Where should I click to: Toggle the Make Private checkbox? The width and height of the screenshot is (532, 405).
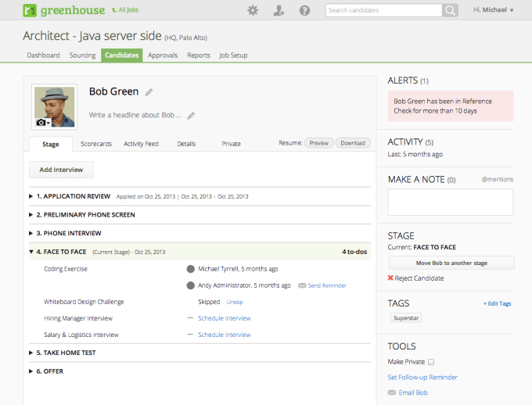pyautogui.click(x=431, y=362)
